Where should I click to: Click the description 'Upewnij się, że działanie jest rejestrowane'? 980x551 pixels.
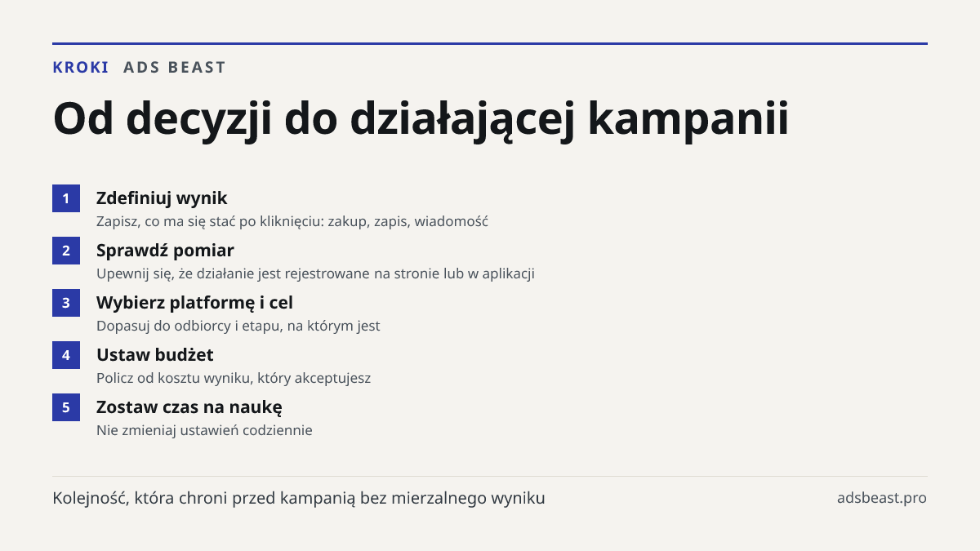coord(315,273)
